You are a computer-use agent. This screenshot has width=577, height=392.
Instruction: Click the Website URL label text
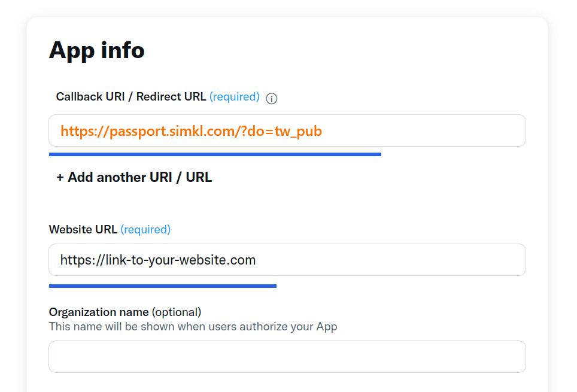(x=83, y=229)
